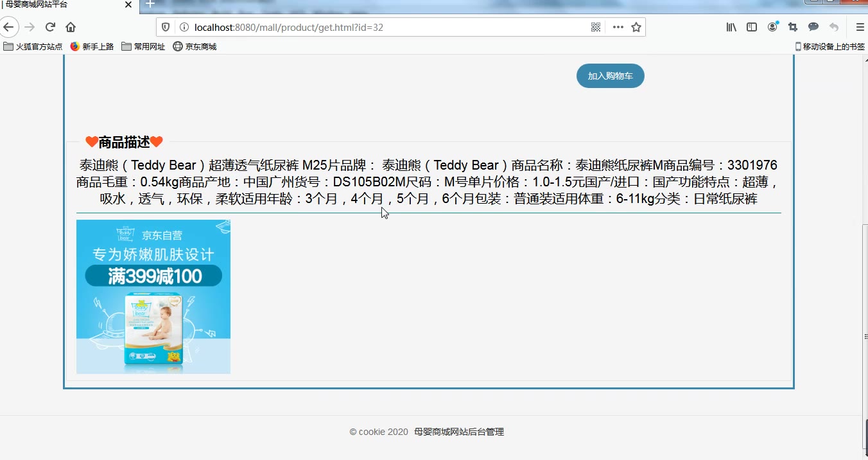
Task: Click the diaper product image thumbnail
Action: pos(153,297)
